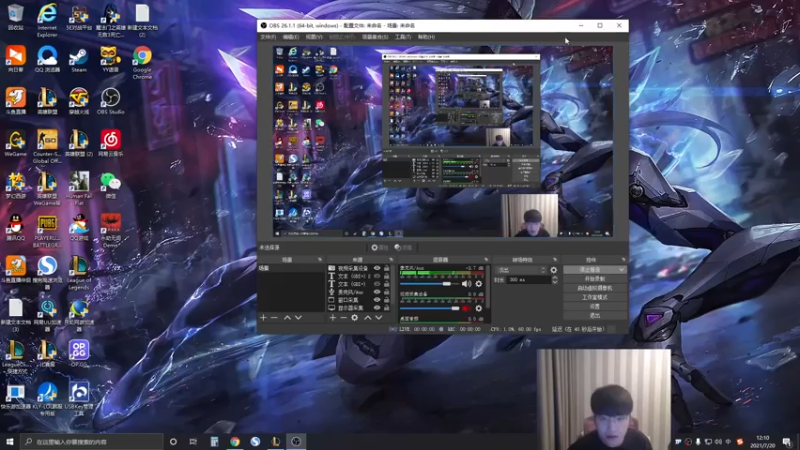
Task: Toggle visibility of the 文本 (GDI+) source
Action: point(377,284)
